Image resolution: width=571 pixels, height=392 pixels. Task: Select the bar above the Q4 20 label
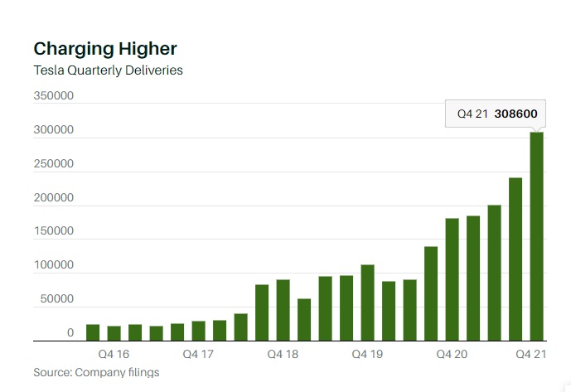[x=452, y=279]
